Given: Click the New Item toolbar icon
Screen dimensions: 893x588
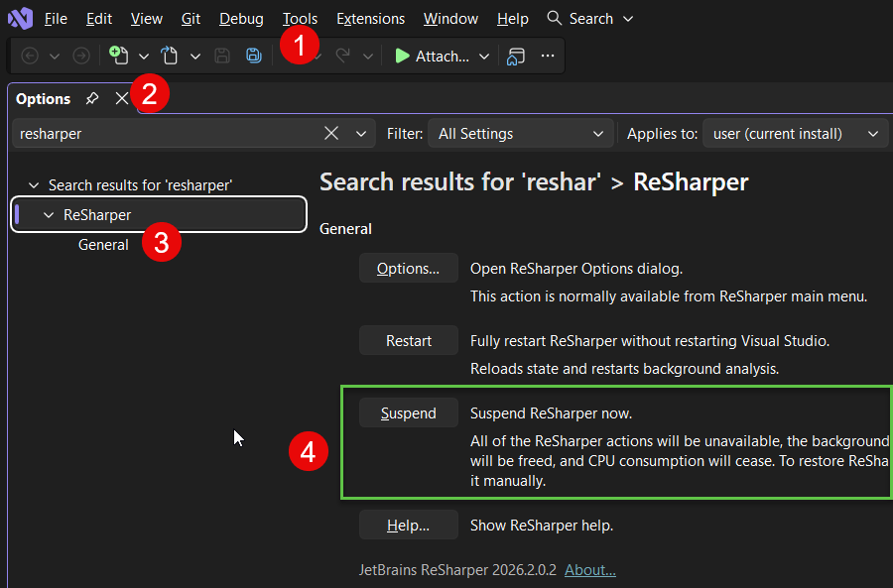Looking at the screenshot, I should (x=118, y=56).
